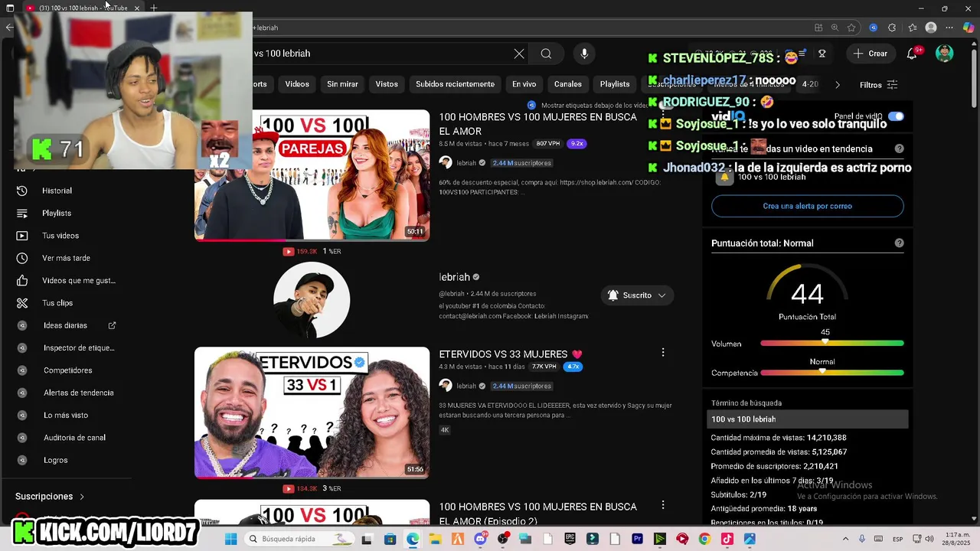Select the Sin mirar filter chip
980x551 pixels.
click(342, 84)
